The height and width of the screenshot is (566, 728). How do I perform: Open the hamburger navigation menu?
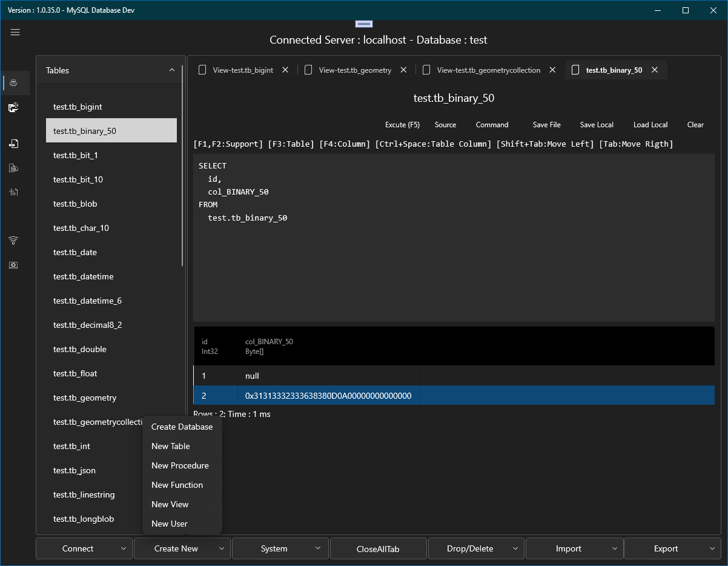[15, 32]
